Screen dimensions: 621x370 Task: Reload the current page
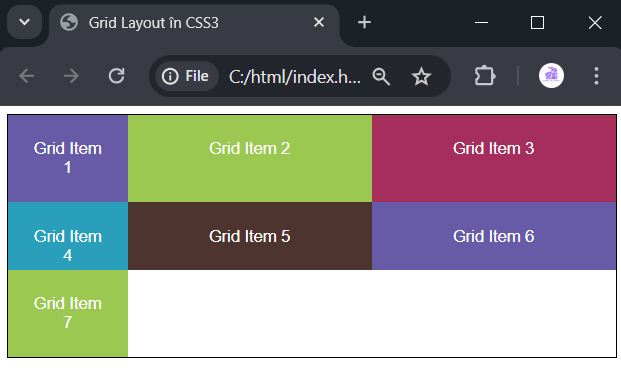coord(116,76)
